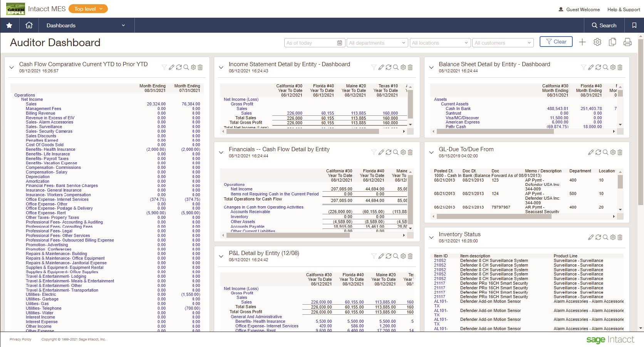Edit the Inventory Status component with pencil
The width and height of the screenshot is (644, 347).
pyautogui.click(x=591, y=237)
